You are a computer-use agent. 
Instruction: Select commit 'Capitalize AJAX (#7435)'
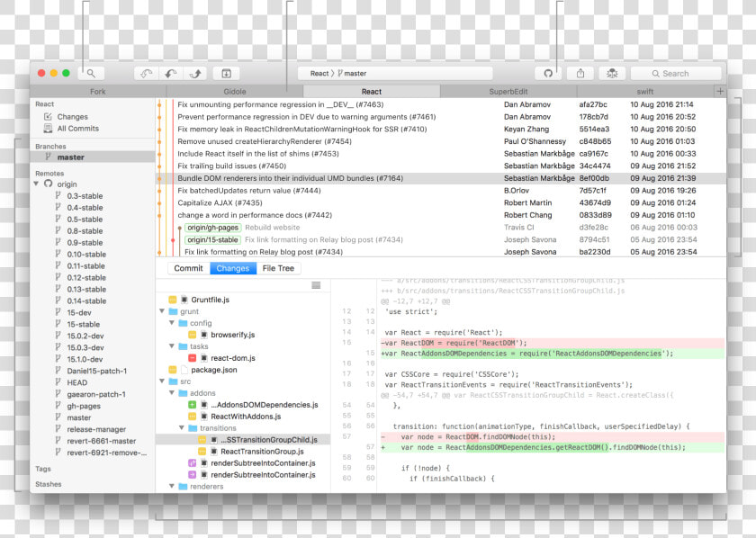coord(441,202)
